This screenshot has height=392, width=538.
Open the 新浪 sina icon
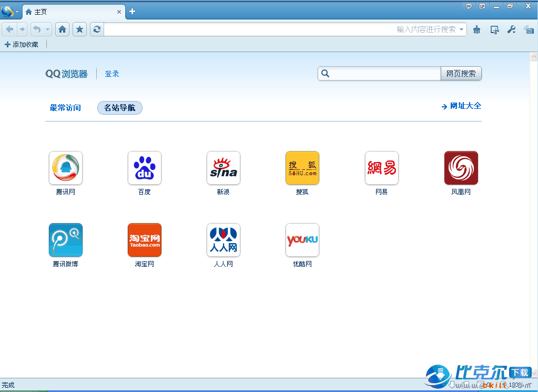(x=224, y=168)
